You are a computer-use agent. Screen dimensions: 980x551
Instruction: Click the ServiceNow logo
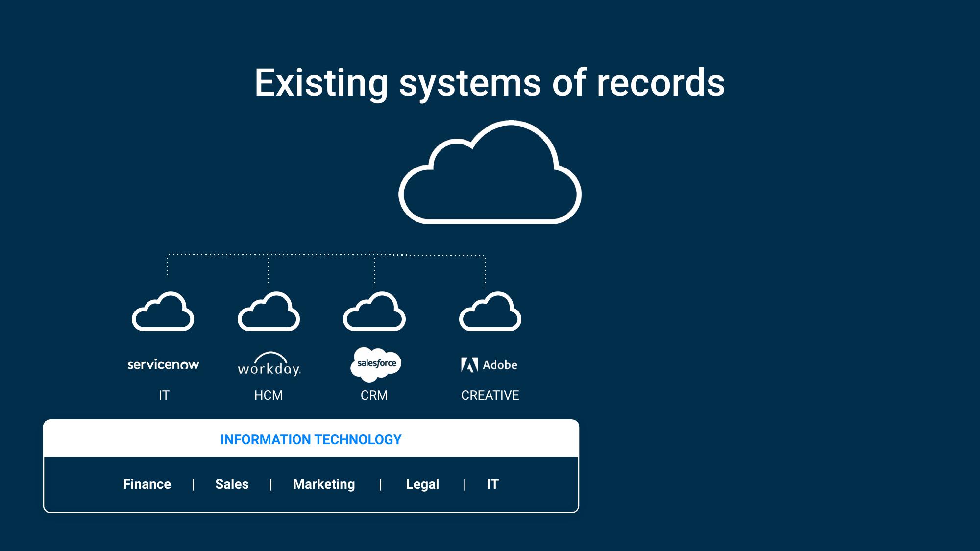tap(163, 364)
